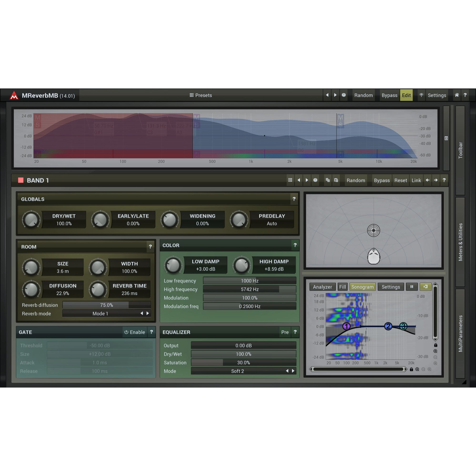Select next equalizer Mode with right arrow
The width and height of the screenshot is (476, 476).
[293, 371]
